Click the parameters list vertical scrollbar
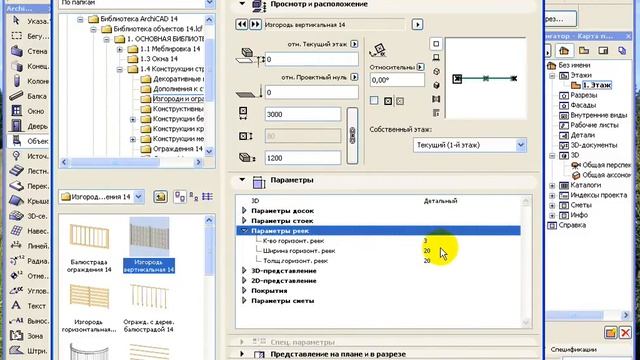Viewport: 640px width, 360px height. [526, 261]
